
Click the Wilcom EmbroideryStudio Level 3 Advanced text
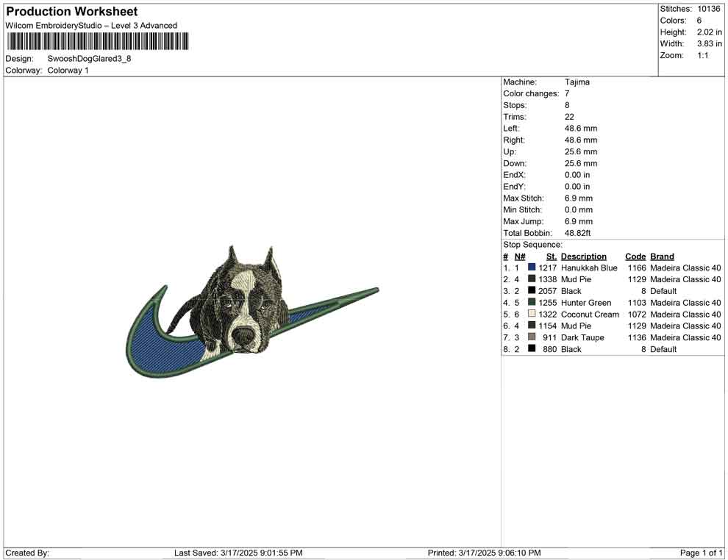(x=91, y=26)
